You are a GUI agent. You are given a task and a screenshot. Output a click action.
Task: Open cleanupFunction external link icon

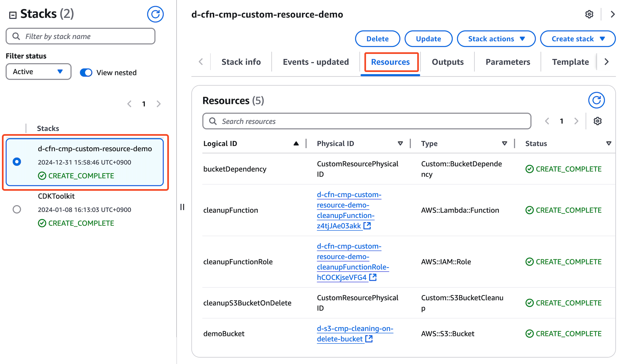coord(367,226)
